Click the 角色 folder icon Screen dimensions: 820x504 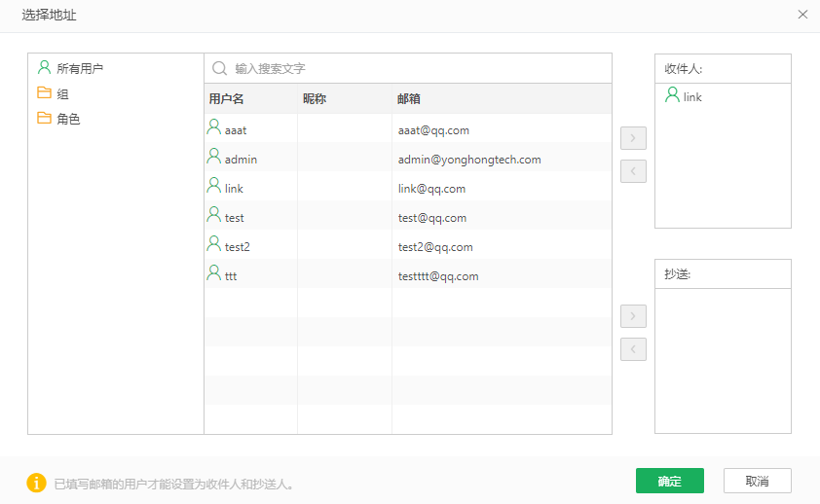point(45,118)
